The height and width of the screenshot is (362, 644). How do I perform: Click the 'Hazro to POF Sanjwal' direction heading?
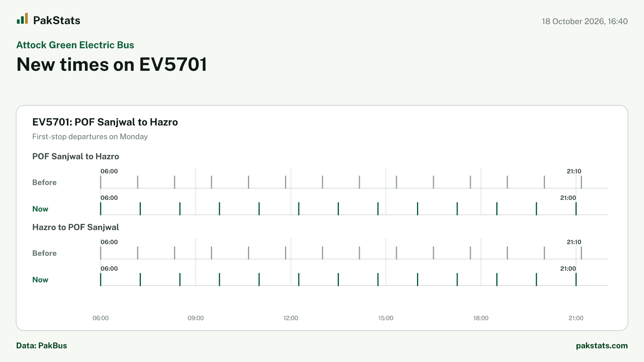click(x=76, y=227)
